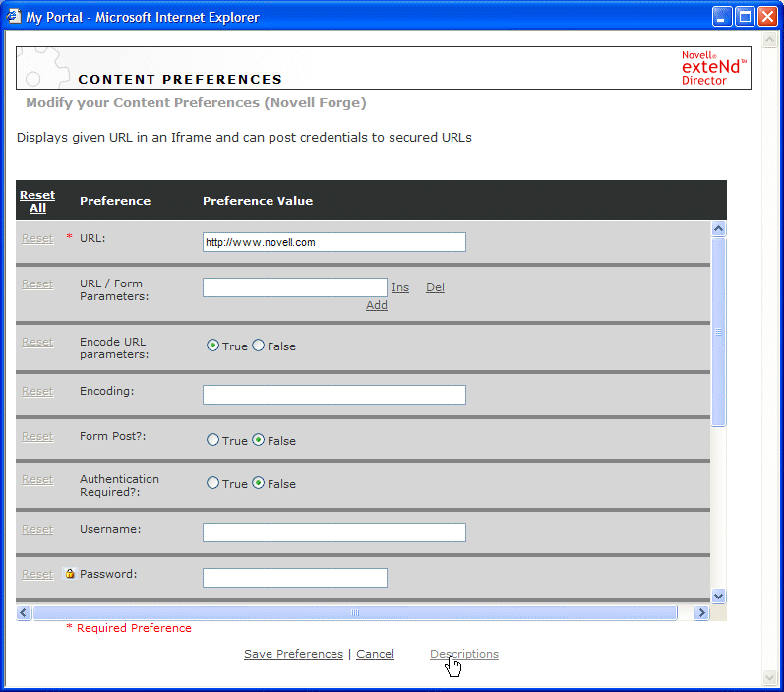The width and height of the screenshot is (784, 692).
Task: Click the Del link for form parameters
Action: (x=435, y=287)
